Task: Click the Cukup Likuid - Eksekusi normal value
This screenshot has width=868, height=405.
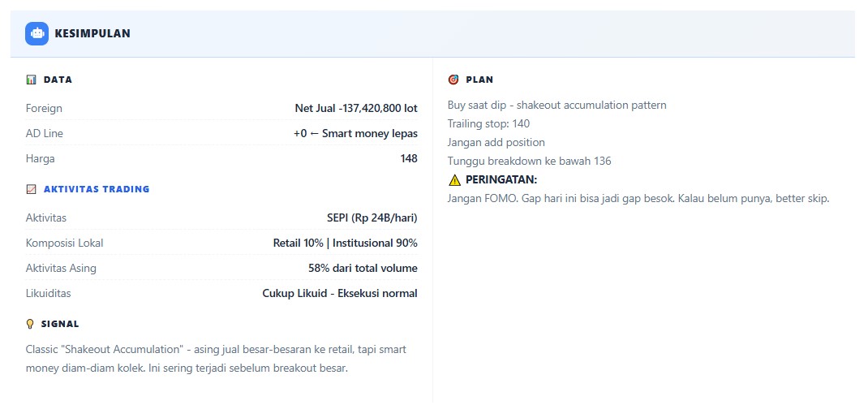Action: coord(339,293)
